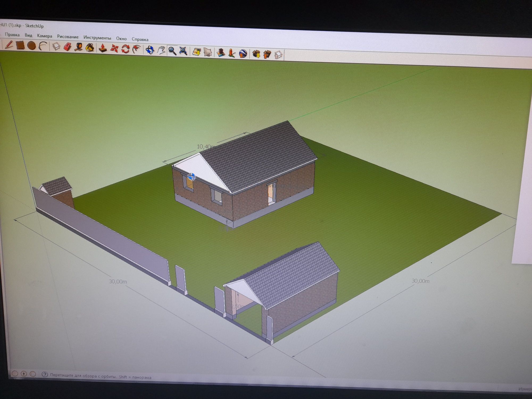Click the geo-location indicator in status bar
Image resolution: width=532 pixels, height=399 pixels.
pos(15,373)
